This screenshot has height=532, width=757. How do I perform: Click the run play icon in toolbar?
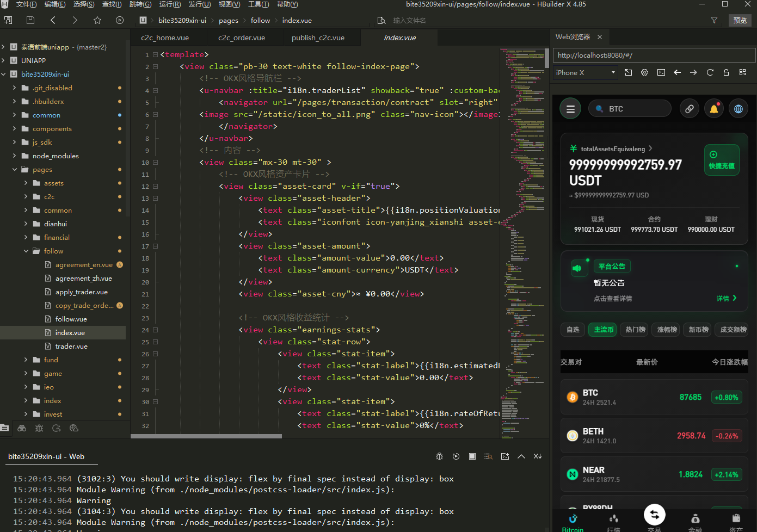(120, 20)
